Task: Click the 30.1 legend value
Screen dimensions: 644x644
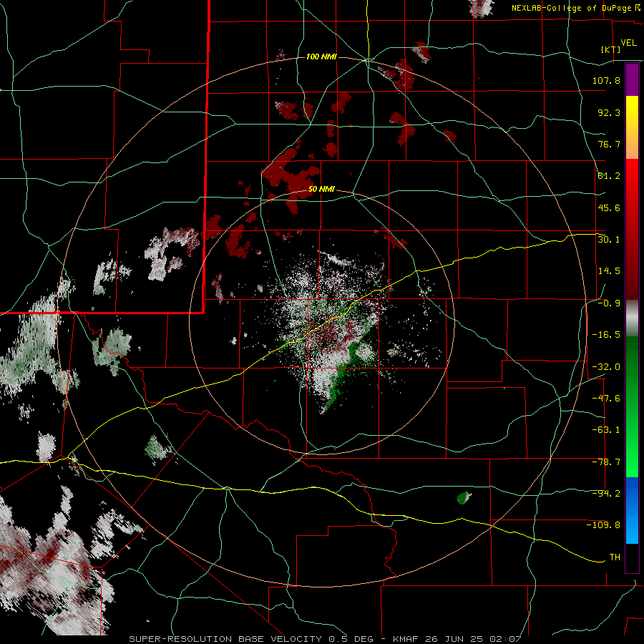Action: click(609, 240)
